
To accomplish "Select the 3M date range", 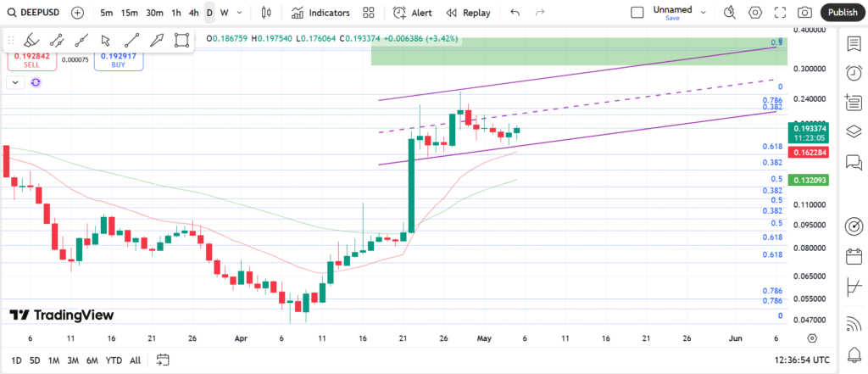I will (x=74, y=360).
